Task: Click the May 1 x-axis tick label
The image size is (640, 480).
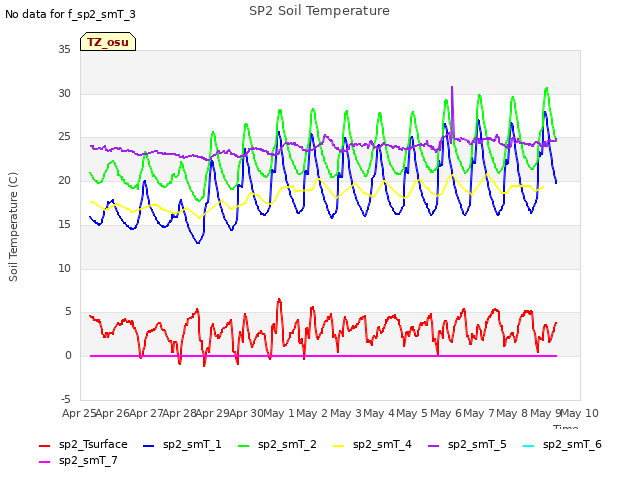Action: click(279, 413)
